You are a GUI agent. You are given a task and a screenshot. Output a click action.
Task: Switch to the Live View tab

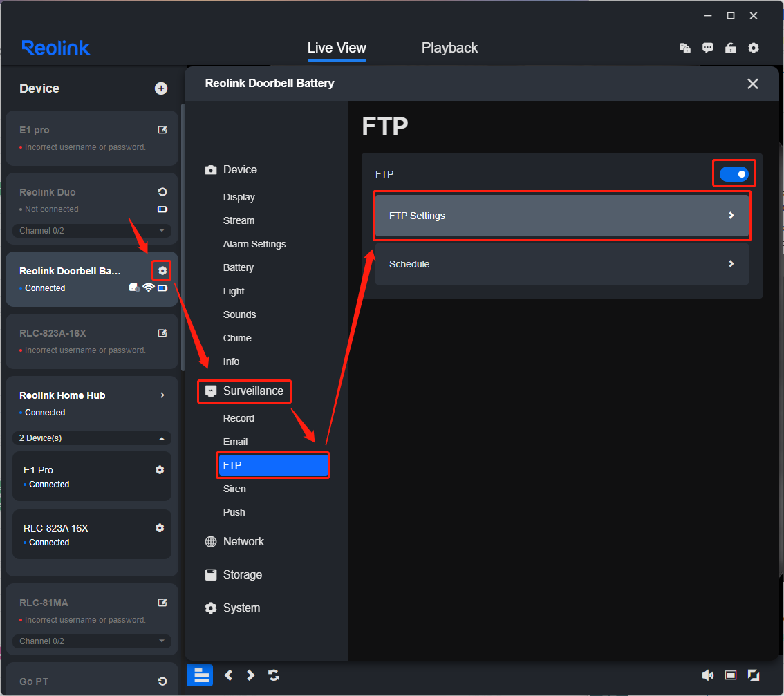tap(337, 48)
